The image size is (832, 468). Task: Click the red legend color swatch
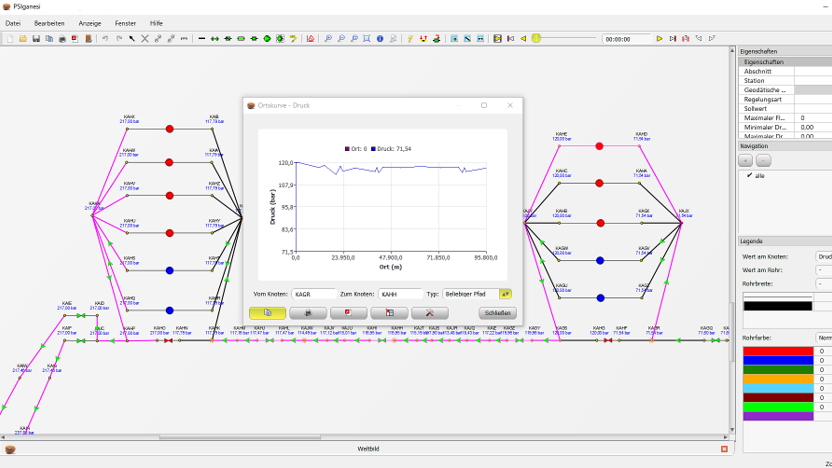click(x=778, y=351)
